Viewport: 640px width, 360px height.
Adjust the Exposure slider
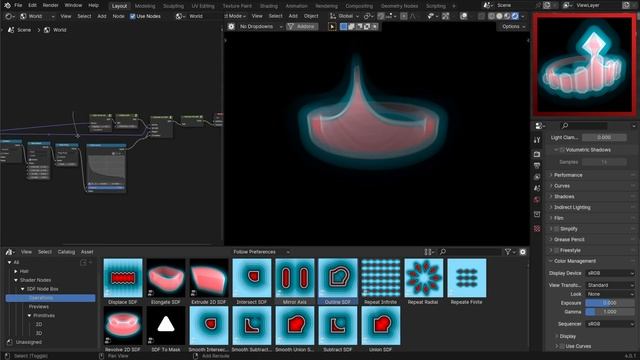(x=610, y=303)
